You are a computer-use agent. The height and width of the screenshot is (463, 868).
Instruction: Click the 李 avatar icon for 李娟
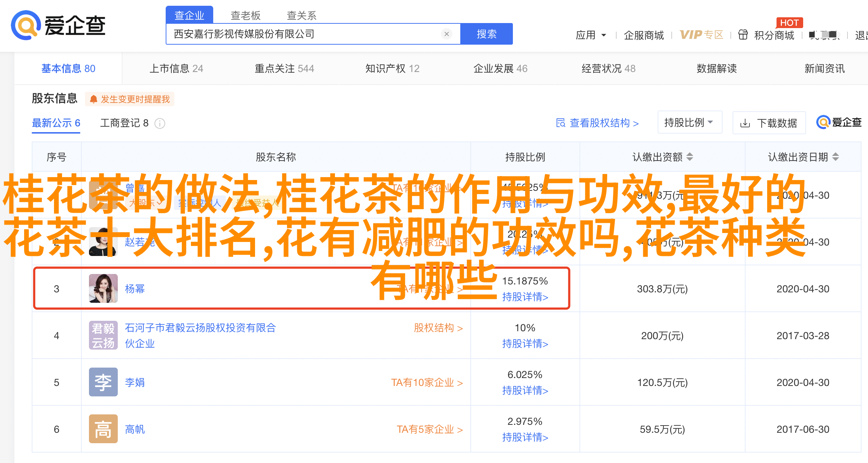pos(103,382)
